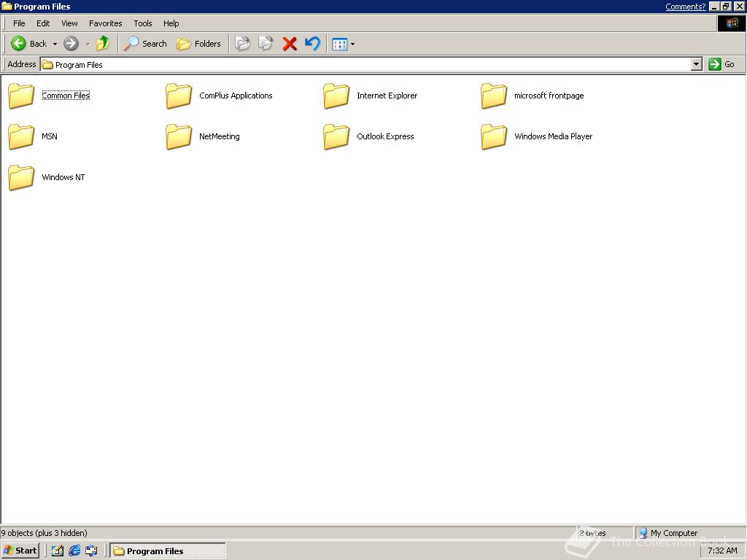Click the 9 objects status bar text
The height and width of the screenshot is (560, 747).
[44, 533]
